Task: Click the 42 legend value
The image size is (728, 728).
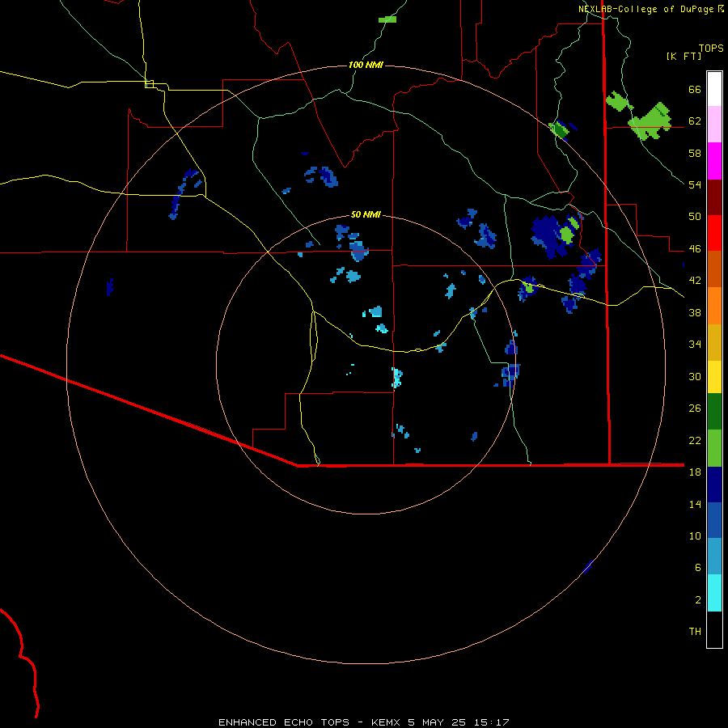Action: (x=695, y=281)
